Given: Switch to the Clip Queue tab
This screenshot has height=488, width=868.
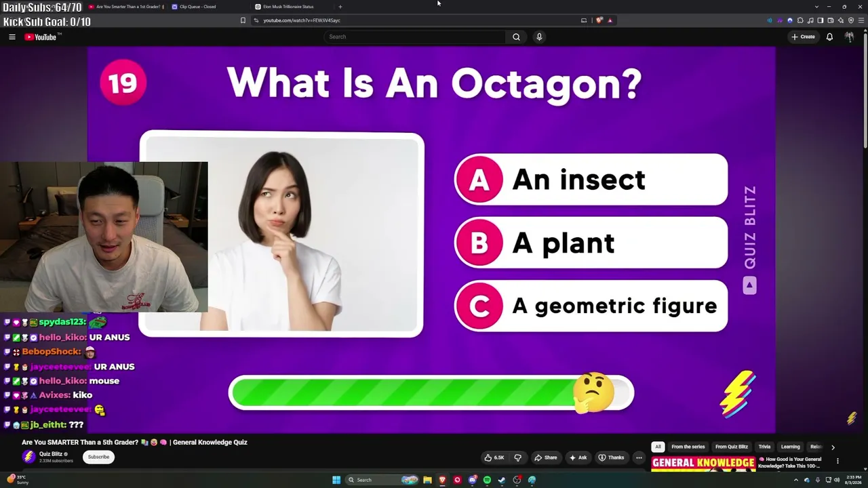Looking at the screenshot, I should click(195, 7).
